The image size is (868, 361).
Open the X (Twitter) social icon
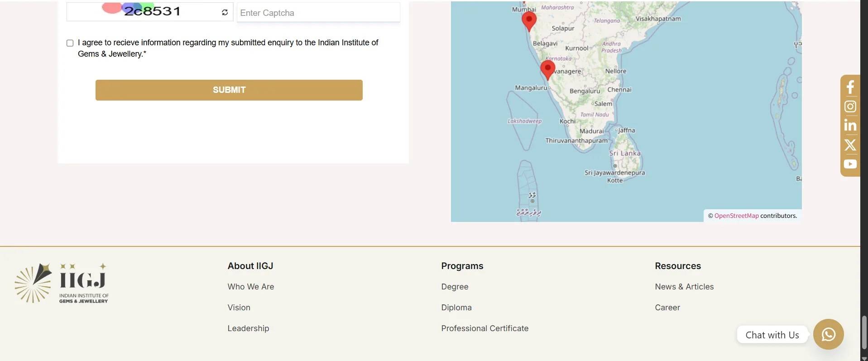pos(850,145)
